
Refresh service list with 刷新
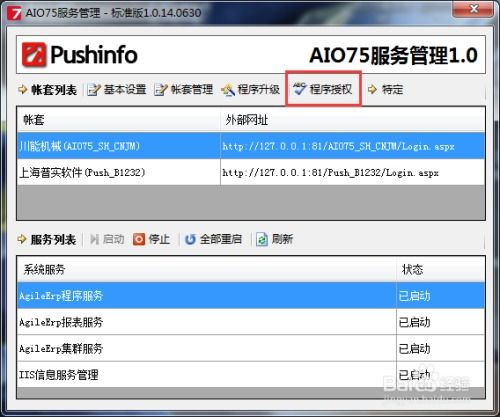[275, 239]
